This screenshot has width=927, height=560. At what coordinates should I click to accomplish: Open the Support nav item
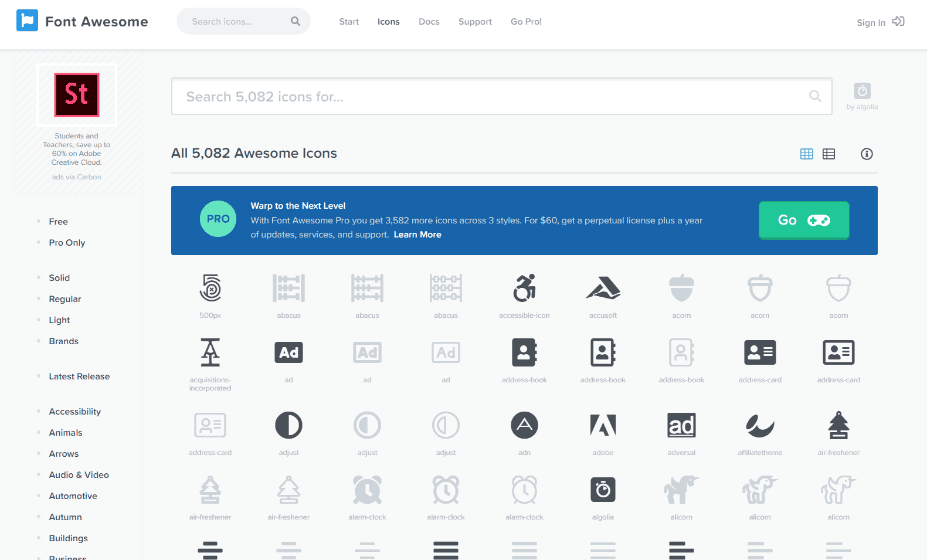(475, 22)
